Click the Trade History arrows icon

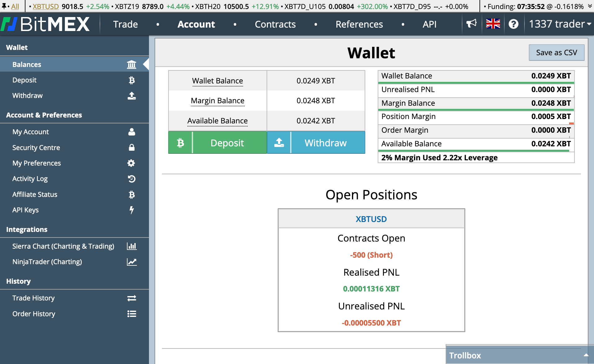(x=132, y=298)
